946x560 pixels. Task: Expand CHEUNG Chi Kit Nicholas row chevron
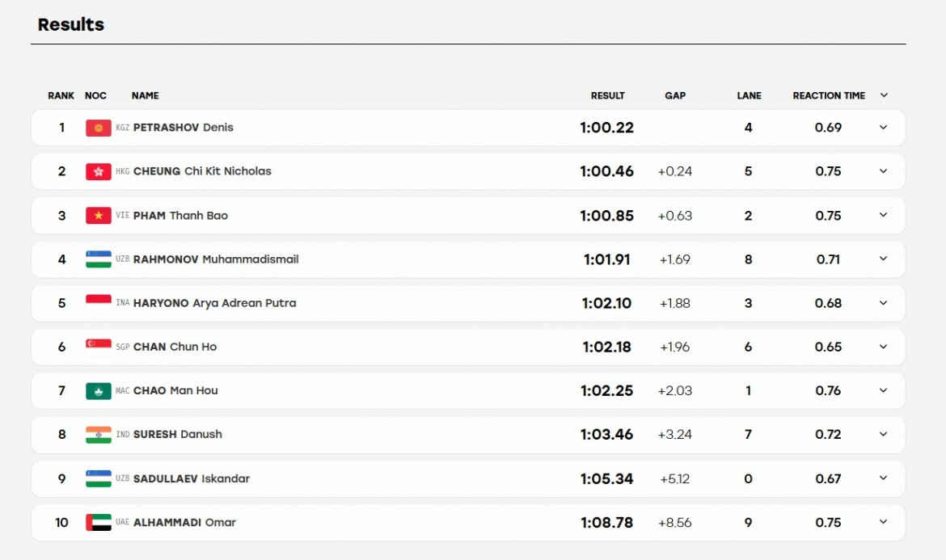(883, 171)
